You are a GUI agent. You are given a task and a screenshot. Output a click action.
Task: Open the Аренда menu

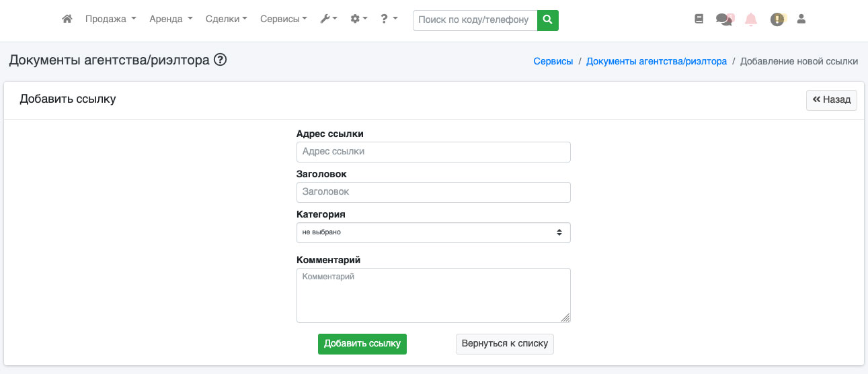171,19
